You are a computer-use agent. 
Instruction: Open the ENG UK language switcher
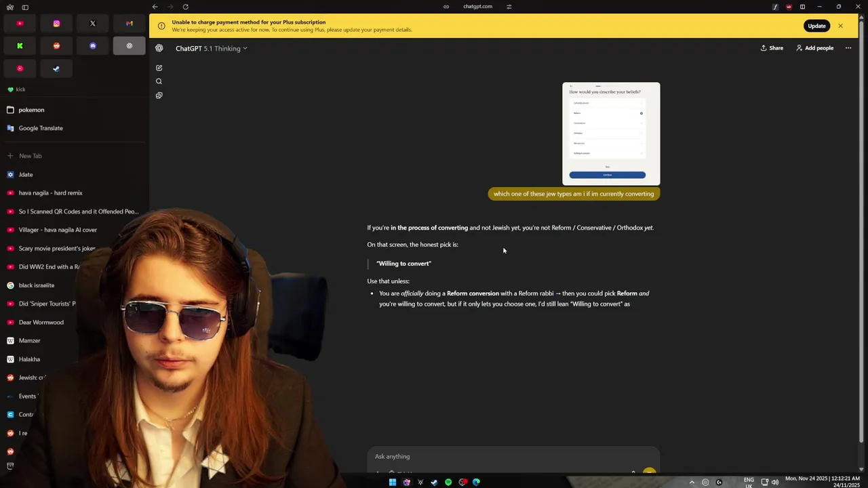(x=749, y=483)
